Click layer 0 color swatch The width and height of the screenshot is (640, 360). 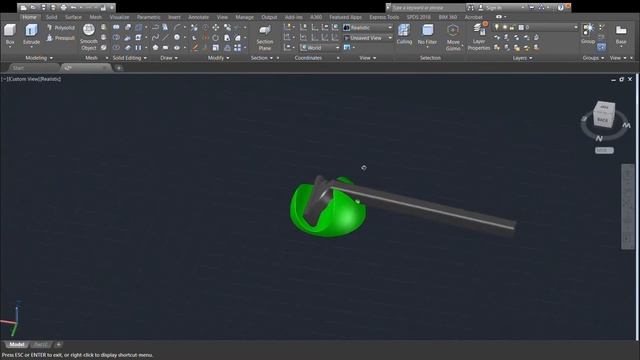(521, 27)
